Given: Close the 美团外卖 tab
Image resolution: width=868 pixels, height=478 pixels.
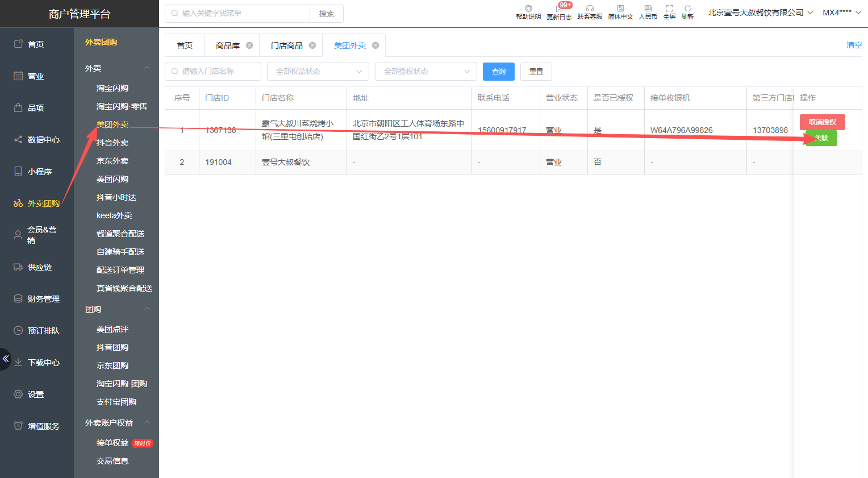Looking at the screenshot, I should pos(375,45).
